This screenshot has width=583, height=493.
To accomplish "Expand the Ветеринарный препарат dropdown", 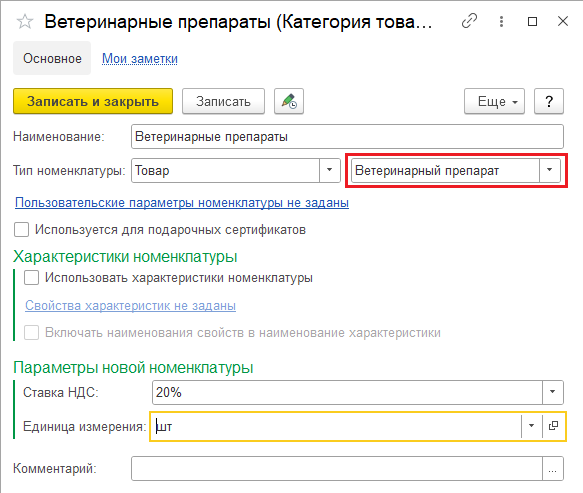I will [x=550, y=170].
